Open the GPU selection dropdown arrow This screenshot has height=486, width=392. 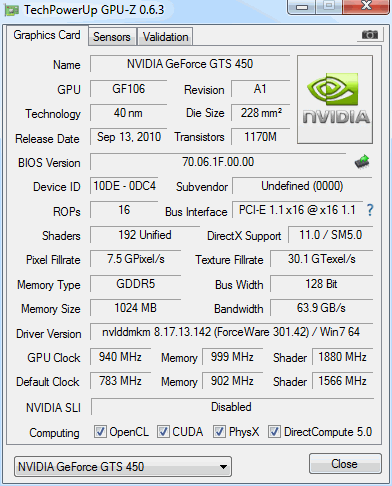(223, 467)
